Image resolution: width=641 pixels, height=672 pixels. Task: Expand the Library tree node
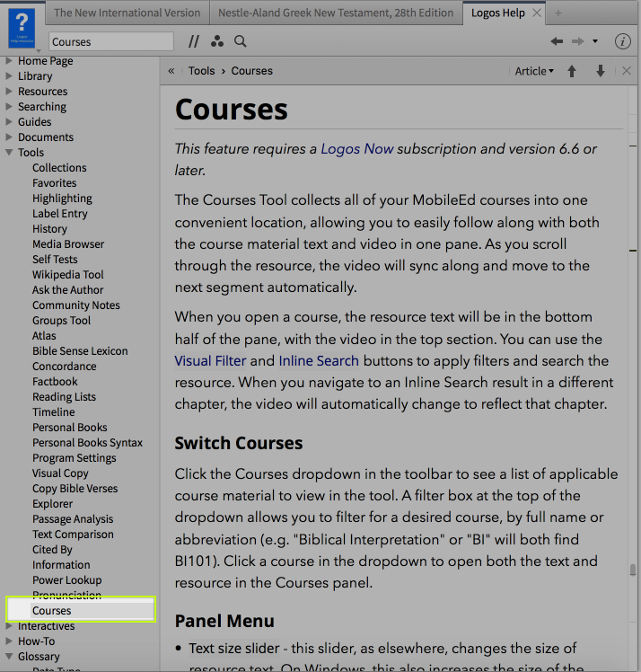click(x=9, y=75)
